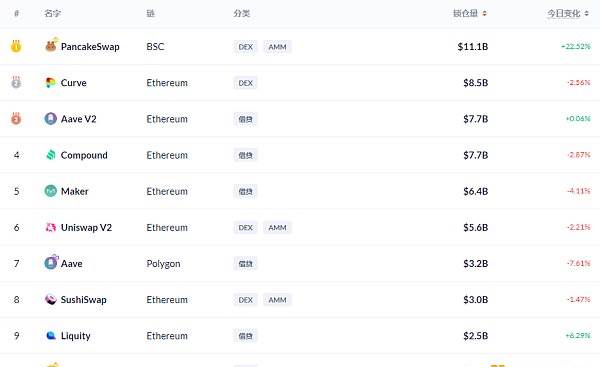Select the AMM tag on SushiSwap row

pyautogui.click(x=277, y=300)
